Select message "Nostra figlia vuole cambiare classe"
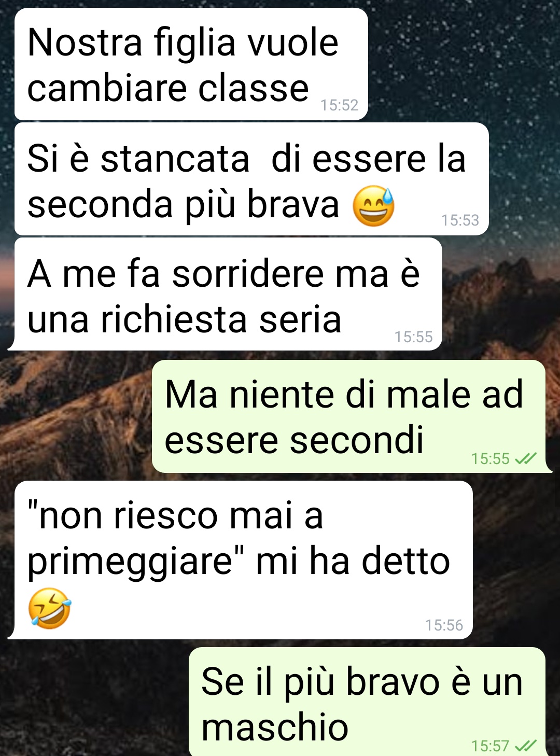 click(x=191, y=64)
